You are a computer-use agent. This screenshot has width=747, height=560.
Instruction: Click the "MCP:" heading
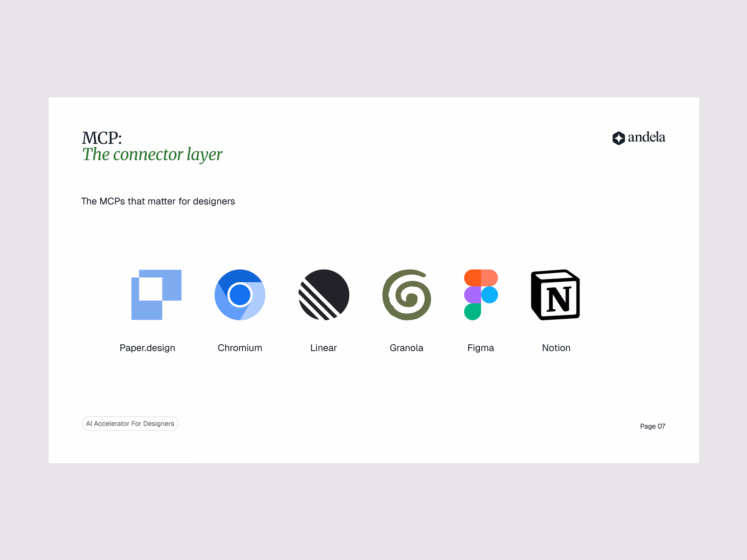point(102,138)
